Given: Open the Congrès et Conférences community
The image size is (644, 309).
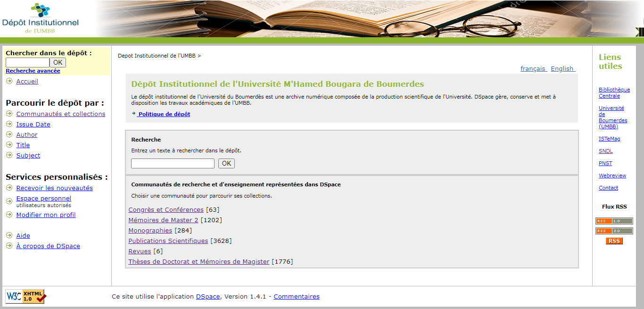Looking at the screenshot, I should point(166,209).
